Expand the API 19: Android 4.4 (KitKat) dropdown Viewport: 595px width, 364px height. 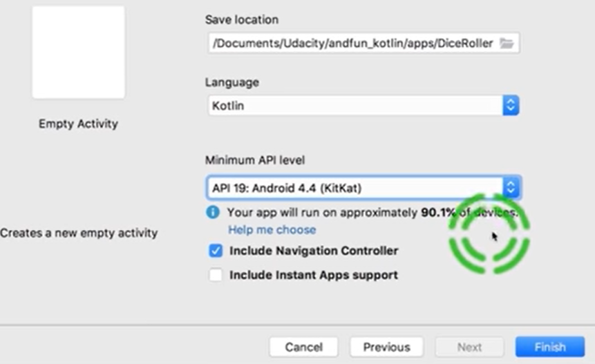coord(354,187)
